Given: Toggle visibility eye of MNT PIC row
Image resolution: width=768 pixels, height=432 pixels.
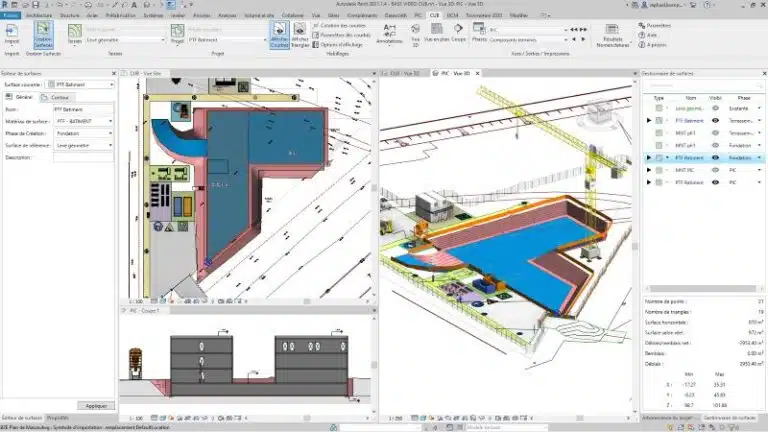Looking at the screenshot, I should pyautogui.click(x=715, y=170).
